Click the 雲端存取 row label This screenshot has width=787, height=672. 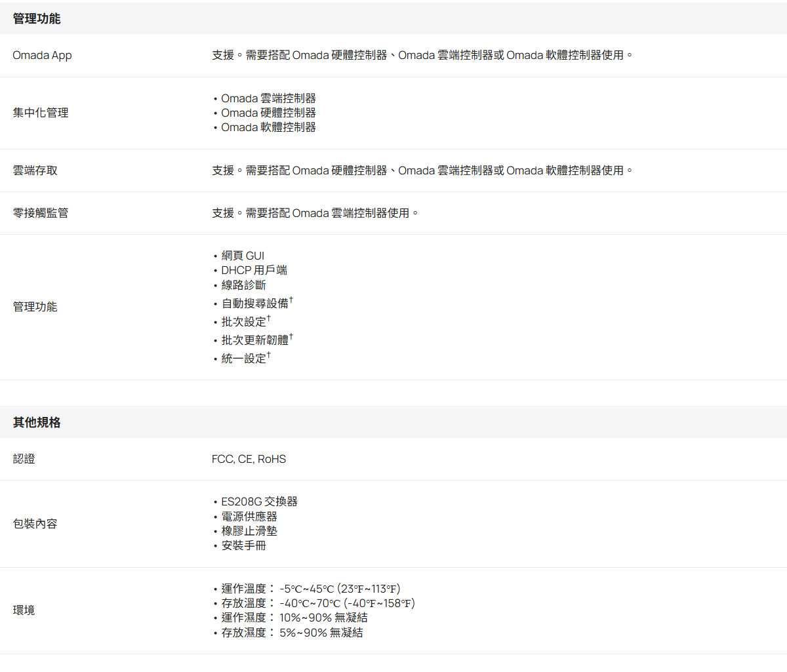point(35,170)
